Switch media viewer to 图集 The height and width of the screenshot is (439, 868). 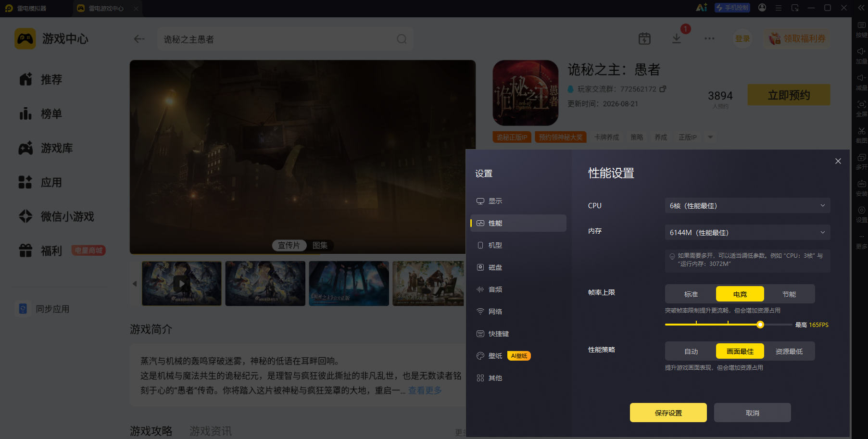320,245
